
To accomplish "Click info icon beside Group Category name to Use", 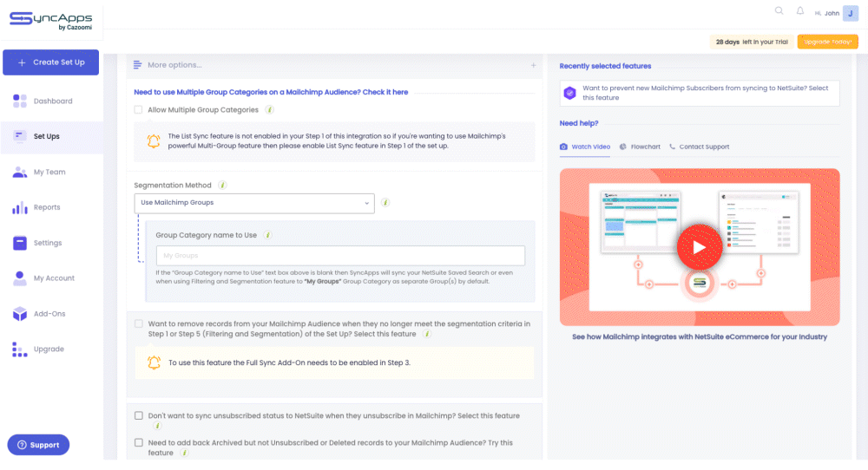I will [268, 235].
